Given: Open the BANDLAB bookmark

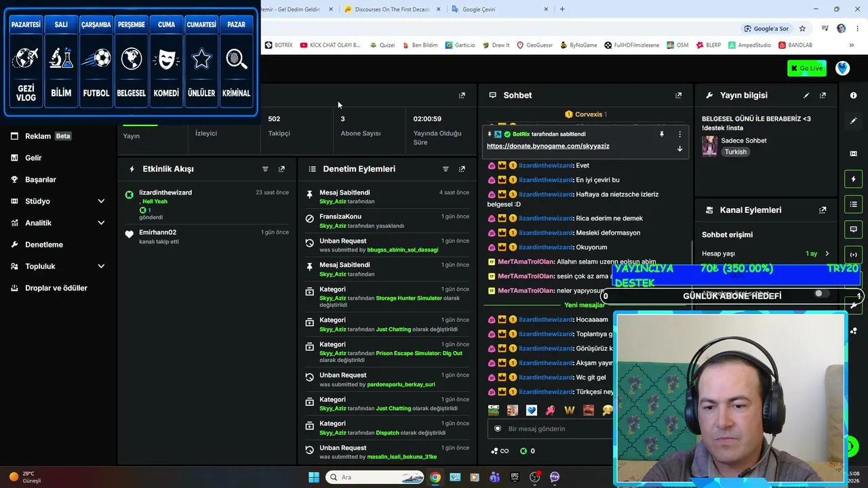Looking at the screenshot, I should pos(795,45).
